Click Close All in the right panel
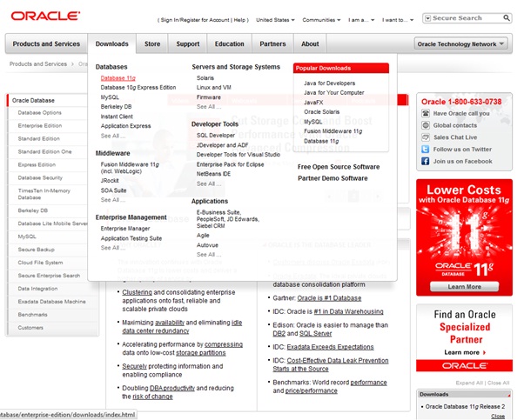The height and width of the screenshot is (420, 524). click(498, 383)
